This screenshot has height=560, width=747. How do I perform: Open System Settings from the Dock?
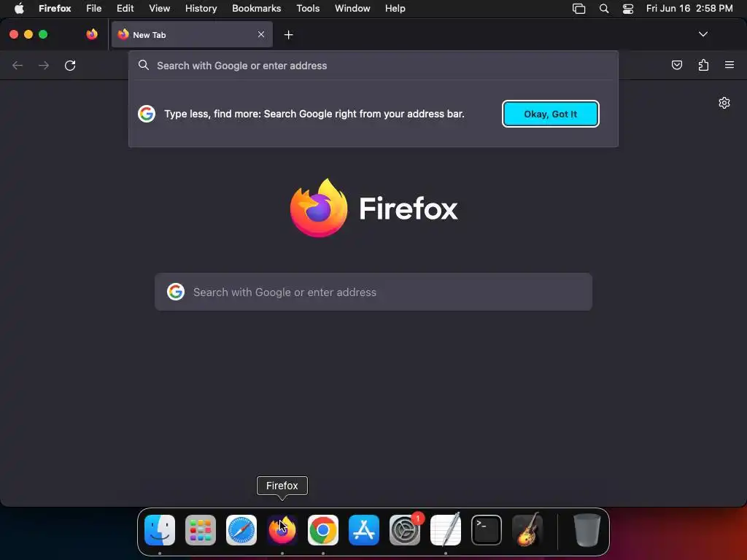click(x=405, y=530)
